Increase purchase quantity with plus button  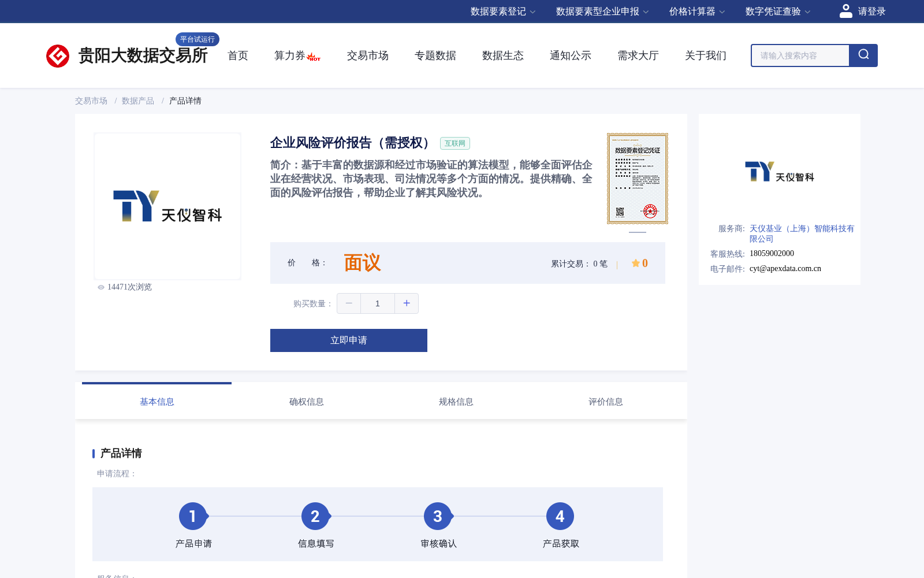407,303
